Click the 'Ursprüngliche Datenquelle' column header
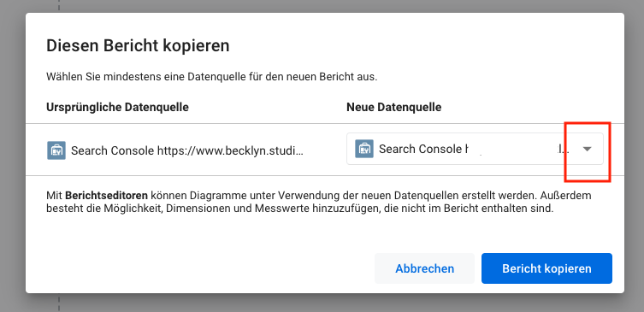This screenshot has width=644, height=312. (x=117, y=107)
